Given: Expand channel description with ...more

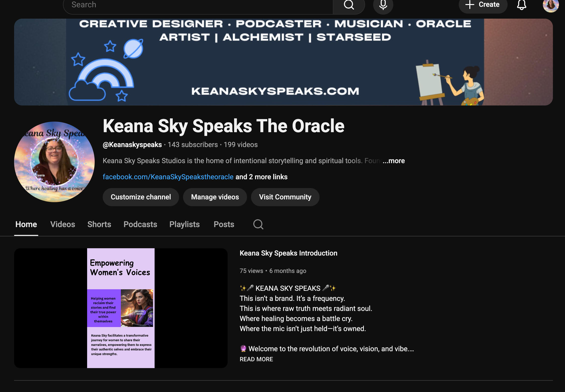Looking at the screenshot, I should point(394,161).
